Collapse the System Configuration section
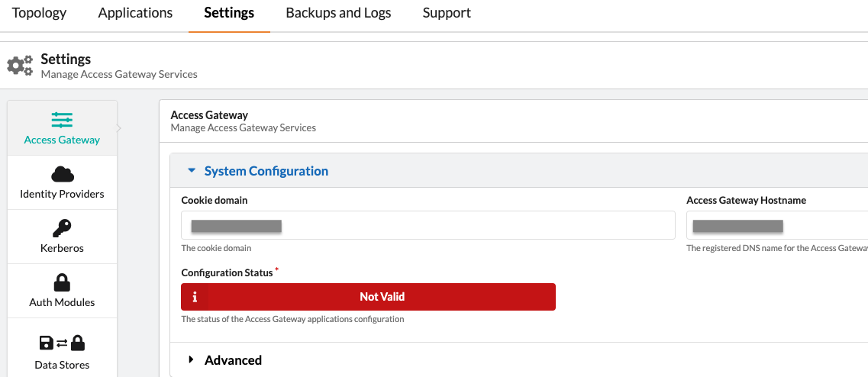This screenshot has width=868, height=377. [192, 171]
